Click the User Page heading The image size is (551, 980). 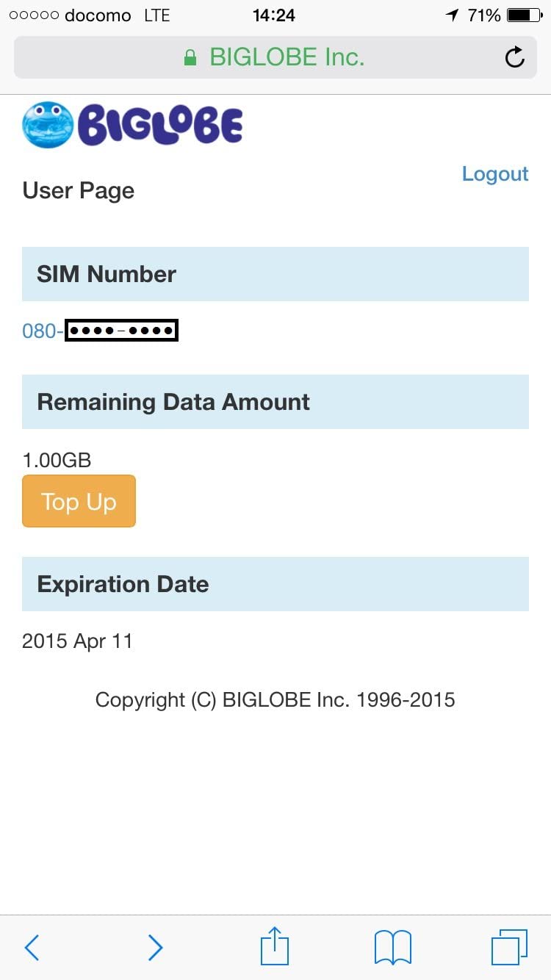click(79, 191)
